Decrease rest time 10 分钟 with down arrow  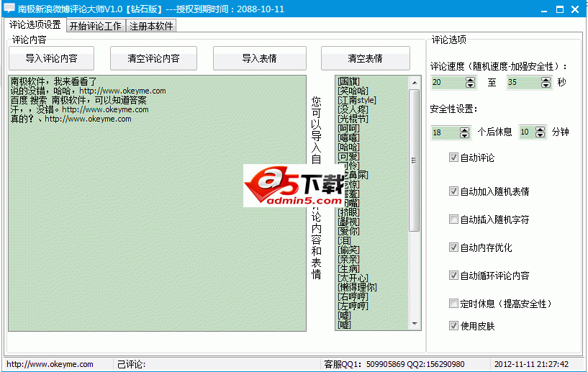(x=540, y=135)
